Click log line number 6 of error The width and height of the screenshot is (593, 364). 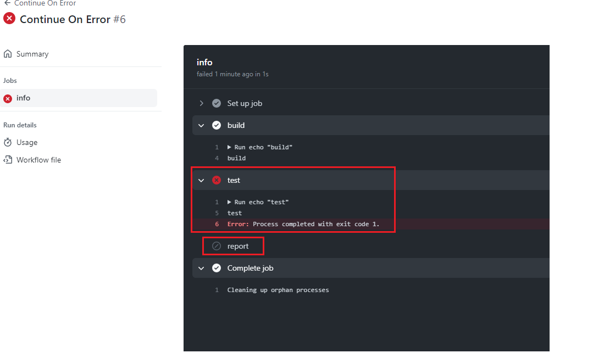(217, 224)
